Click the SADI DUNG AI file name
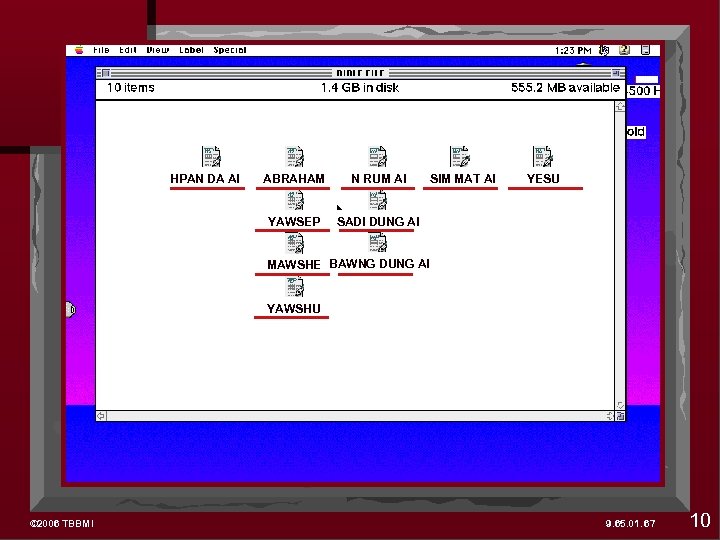 pos(378,221)
